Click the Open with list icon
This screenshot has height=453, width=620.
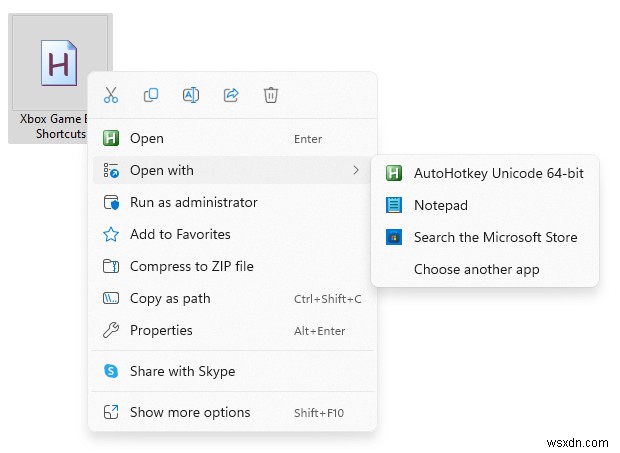(x=111, y=170)
